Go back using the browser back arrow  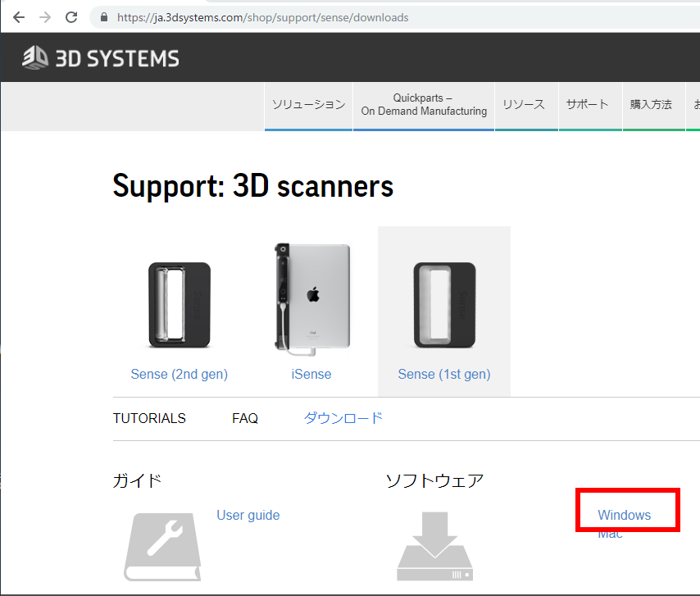pos(19,17)
